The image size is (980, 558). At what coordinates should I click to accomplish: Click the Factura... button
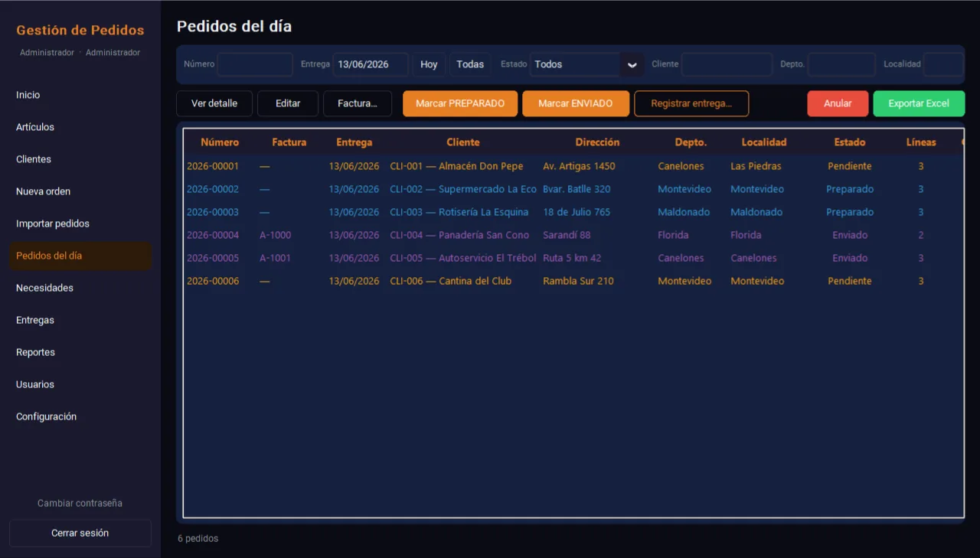tap(358, 103)
